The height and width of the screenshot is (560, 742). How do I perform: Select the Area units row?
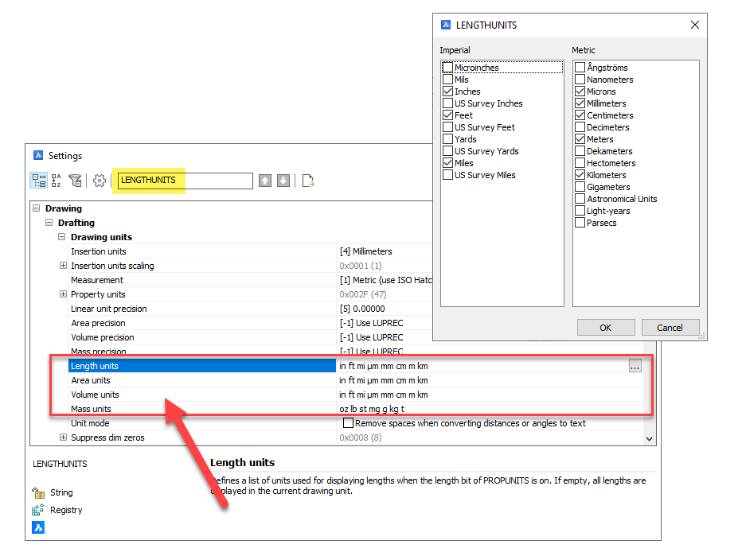coord(91,380)
